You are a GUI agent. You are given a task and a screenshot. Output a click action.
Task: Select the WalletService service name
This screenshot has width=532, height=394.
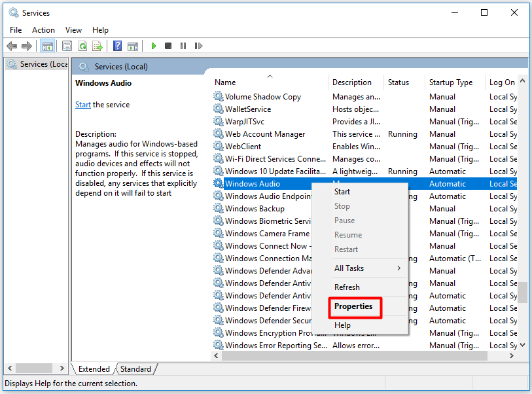pos(248,109)
